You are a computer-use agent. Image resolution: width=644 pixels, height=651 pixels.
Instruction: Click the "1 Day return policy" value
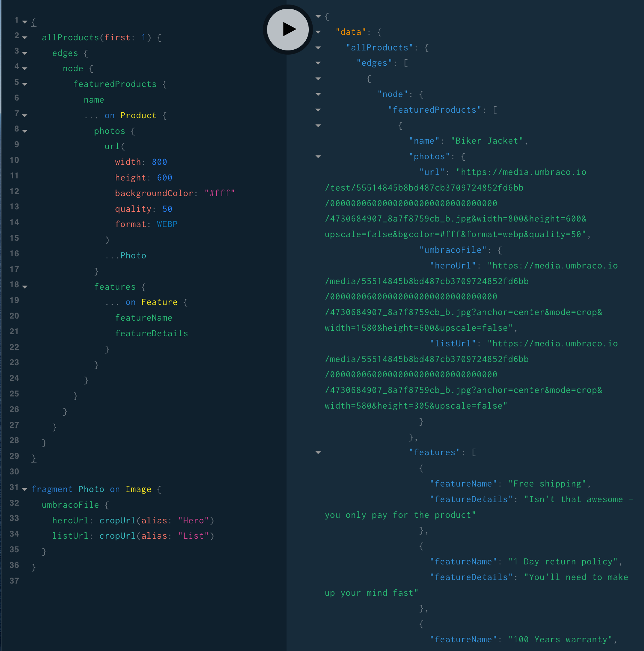[563, 562]
